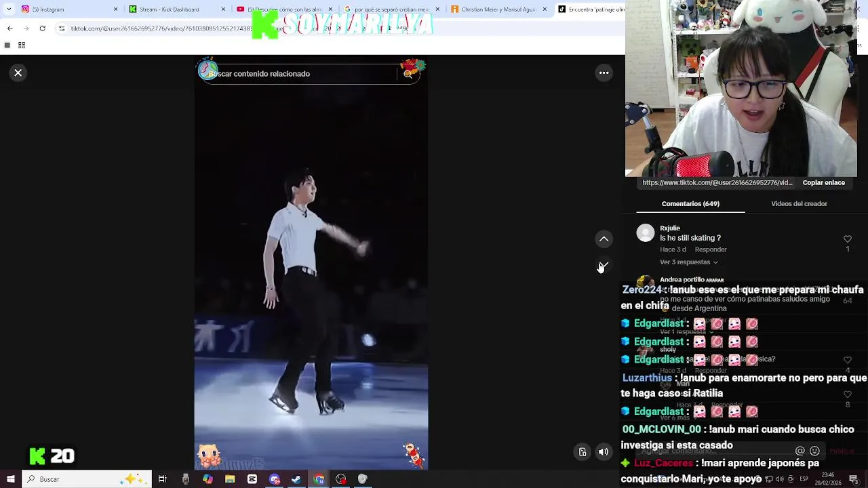This screenshot has height=488, width=868.
Task: Open the site information icon in address bar
Action: [x=62, y=28]
